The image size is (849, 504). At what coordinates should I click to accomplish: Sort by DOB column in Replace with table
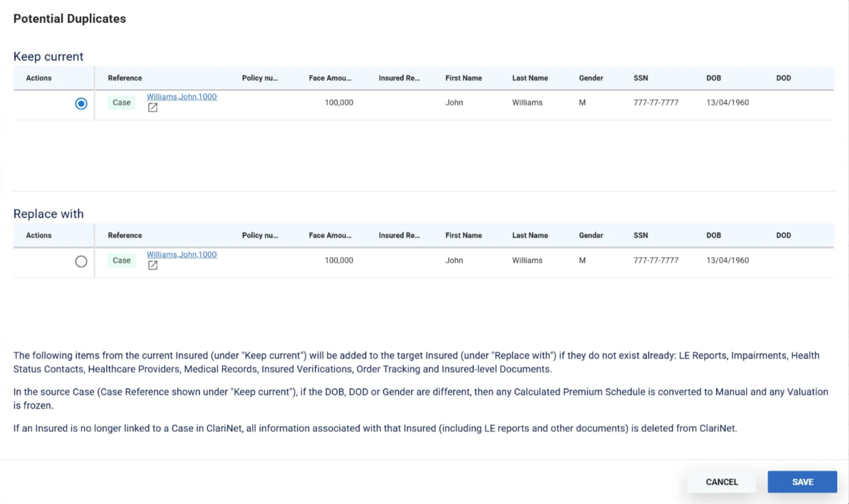pos(714,235)
